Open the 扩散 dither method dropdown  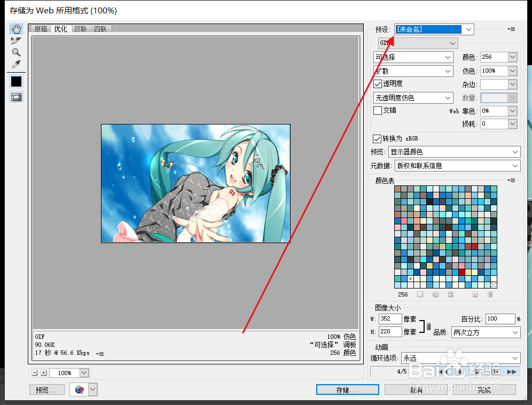[x=413, y=71]
